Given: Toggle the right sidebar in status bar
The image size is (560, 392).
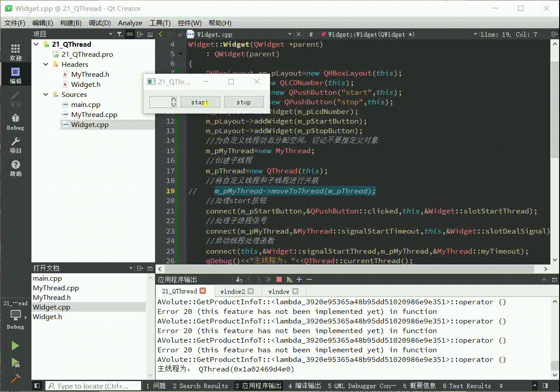Looking at the screenshot, I should 546,386.
